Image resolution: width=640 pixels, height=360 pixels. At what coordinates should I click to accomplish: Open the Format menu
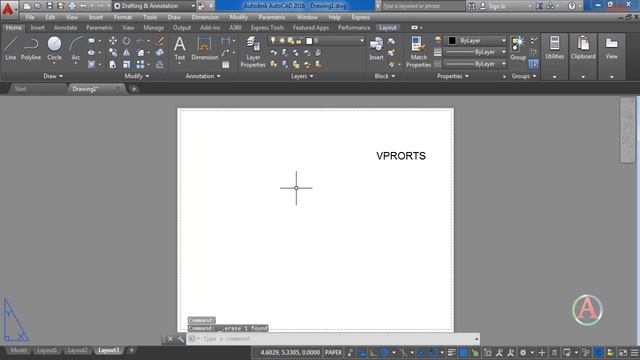[123, 18]
